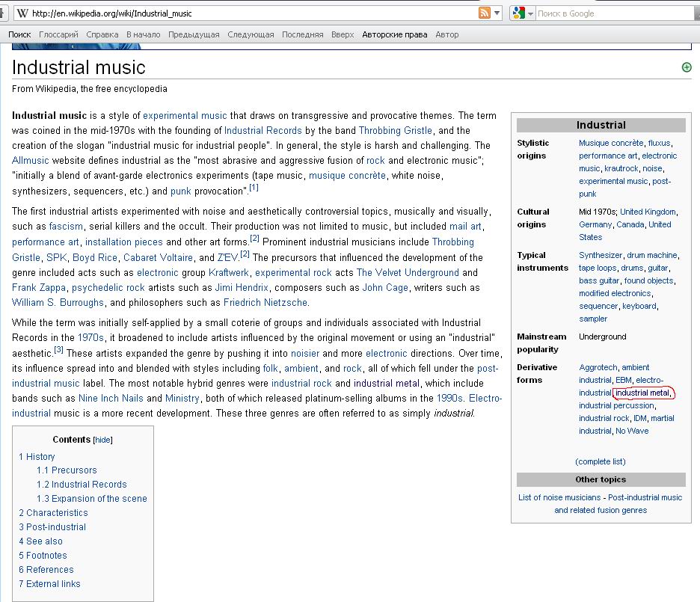Click the Wikipedia W site icon
The image size is (700, 602).
[x=22, y=13]
